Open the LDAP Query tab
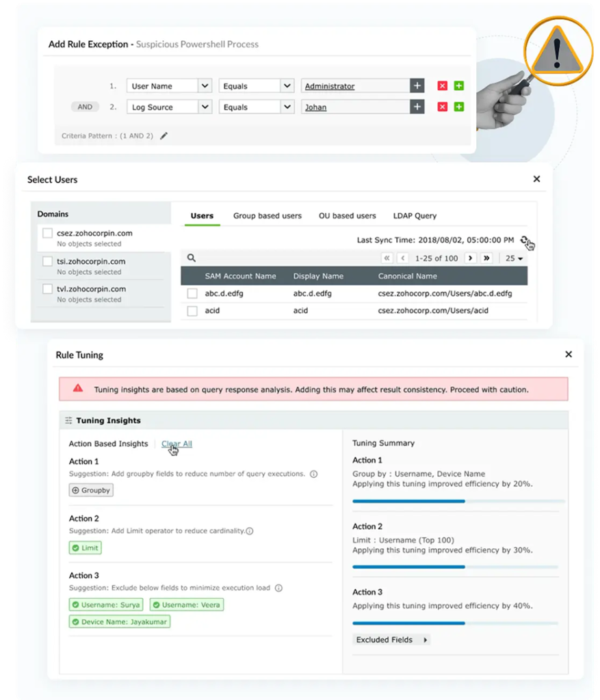This screenshot has height=700, width=600. point(415,216)
